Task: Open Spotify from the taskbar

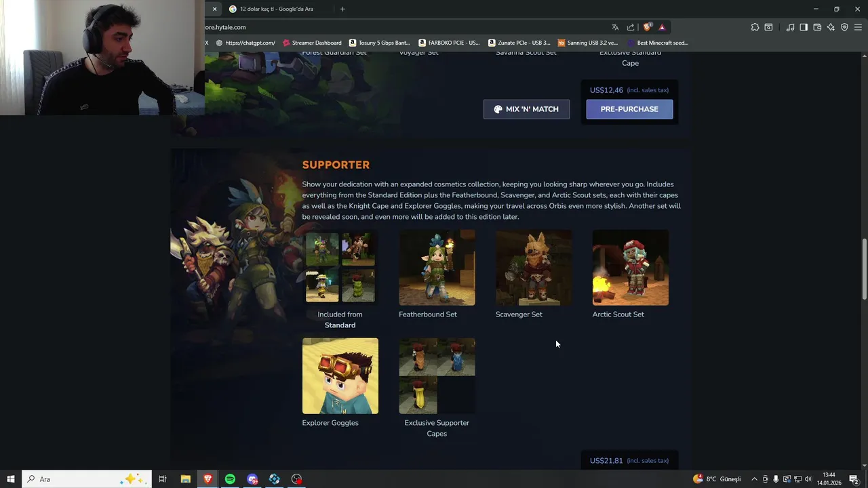Action: coord(230,479)
